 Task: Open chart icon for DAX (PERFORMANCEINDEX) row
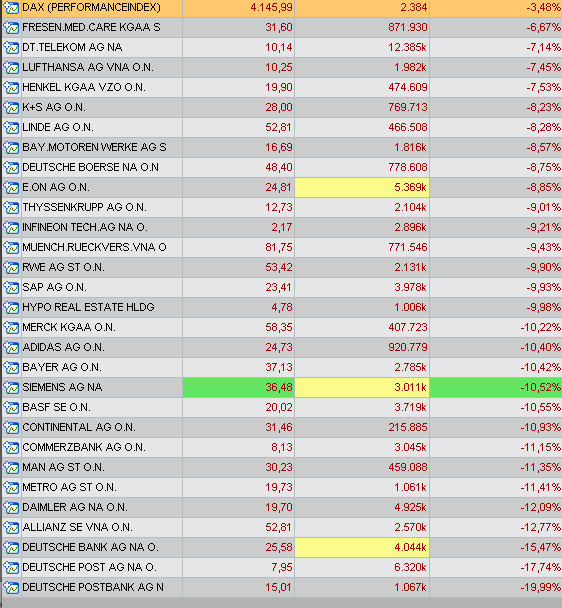click(x=12, y=7)
